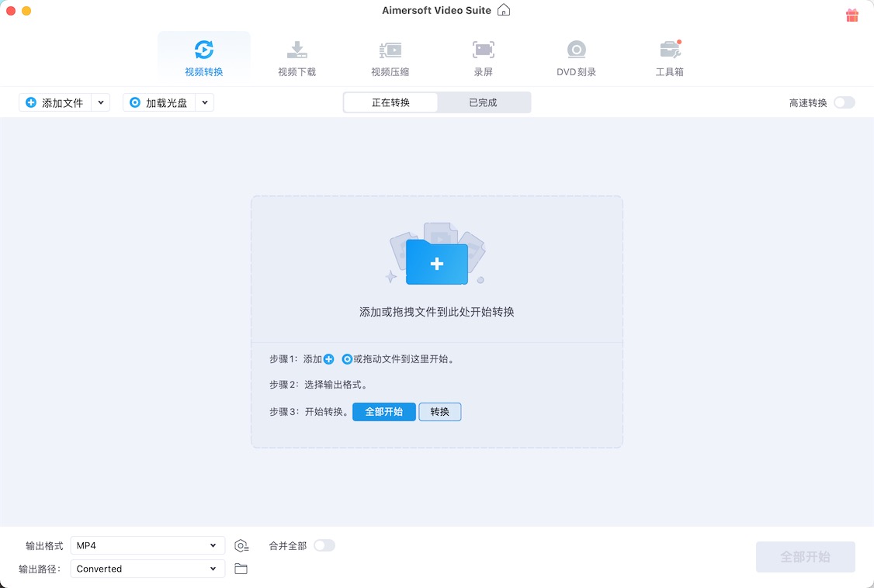Click the 加载光盘 load disc button
Screen dimensions: 874x588
[159, 102]
